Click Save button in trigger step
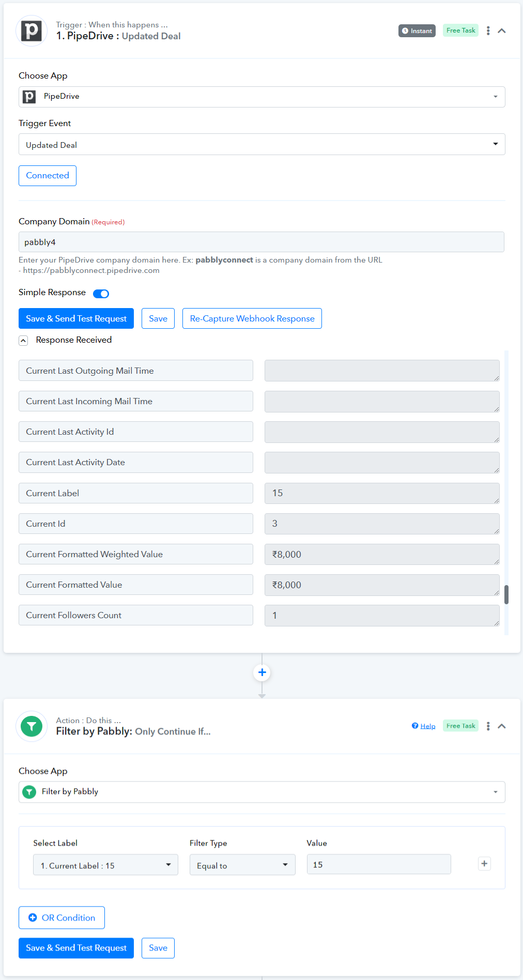523x980 pixels. [158, 318]
